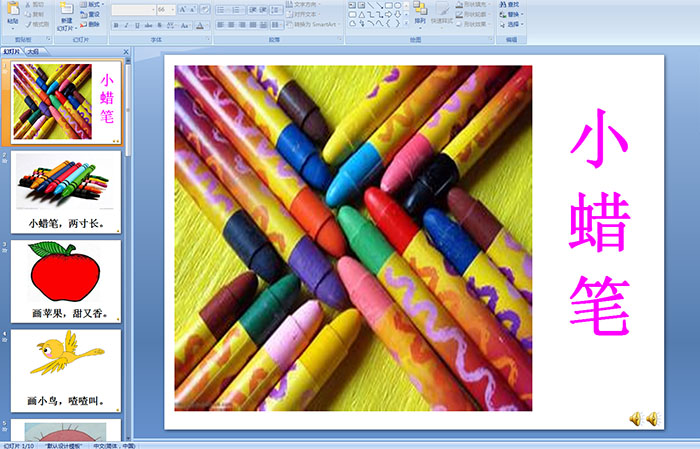
Task: Open the Columns dropdown
Action: coord(276,25)
